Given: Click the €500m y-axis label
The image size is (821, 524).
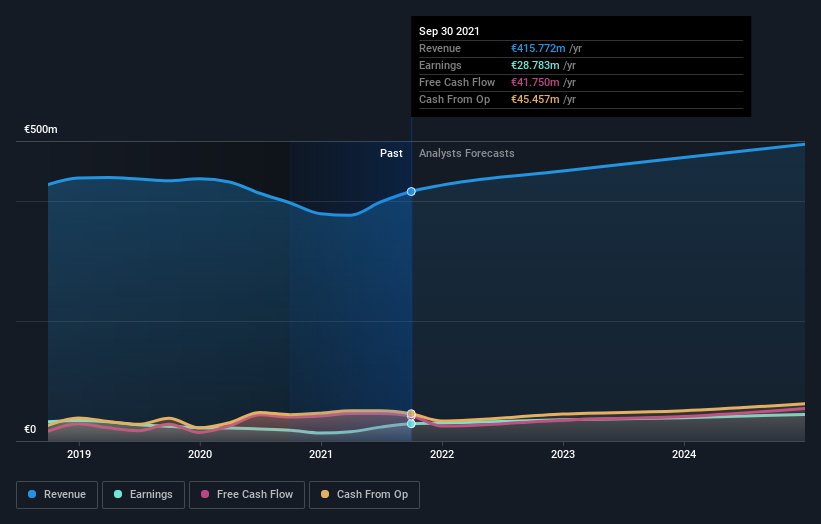Looking at the screenshot, I should click(x=41, y=129).
